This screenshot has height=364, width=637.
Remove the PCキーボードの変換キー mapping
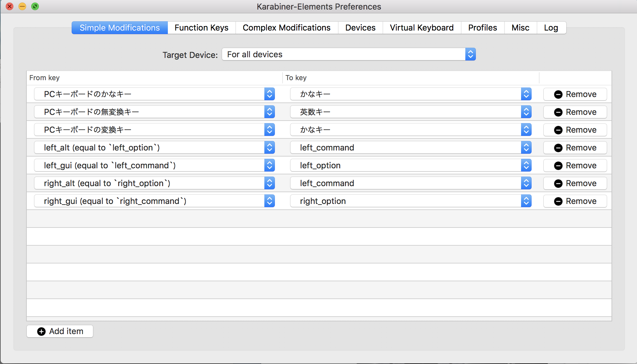[x=575, y=130]
